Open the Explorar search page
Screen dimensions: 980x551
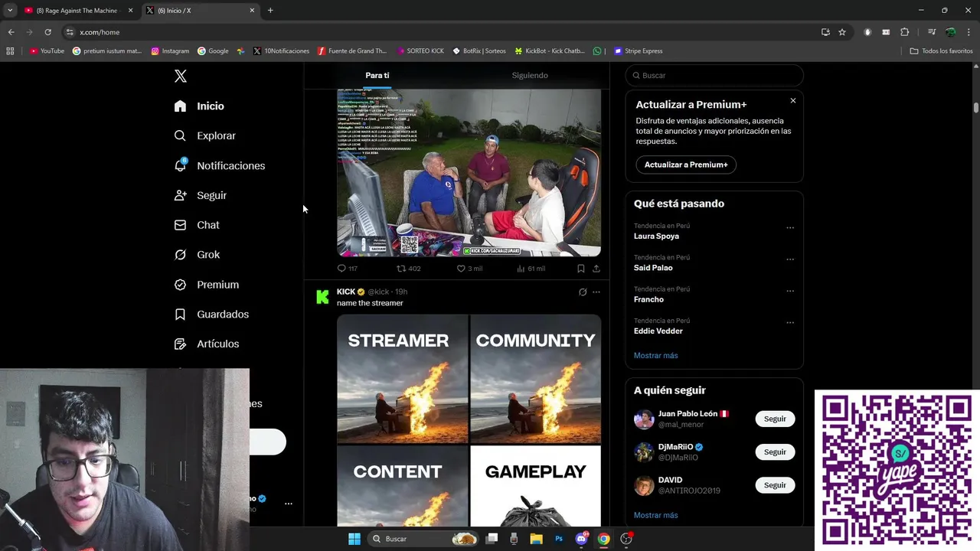(x=205, y=135)
